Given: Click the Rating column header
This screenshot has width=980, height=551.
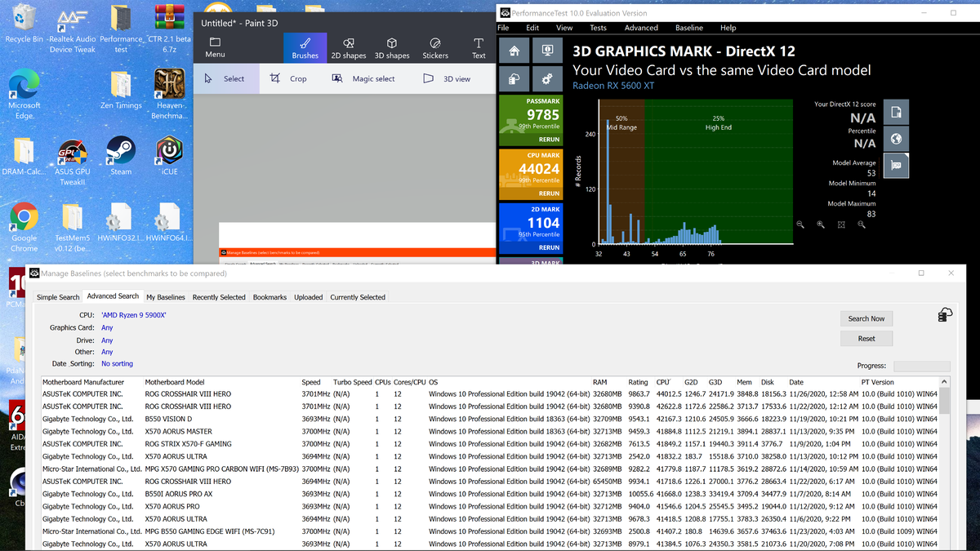Looking at the screenshot, I should pyautogui.click(x=638, y=382).
